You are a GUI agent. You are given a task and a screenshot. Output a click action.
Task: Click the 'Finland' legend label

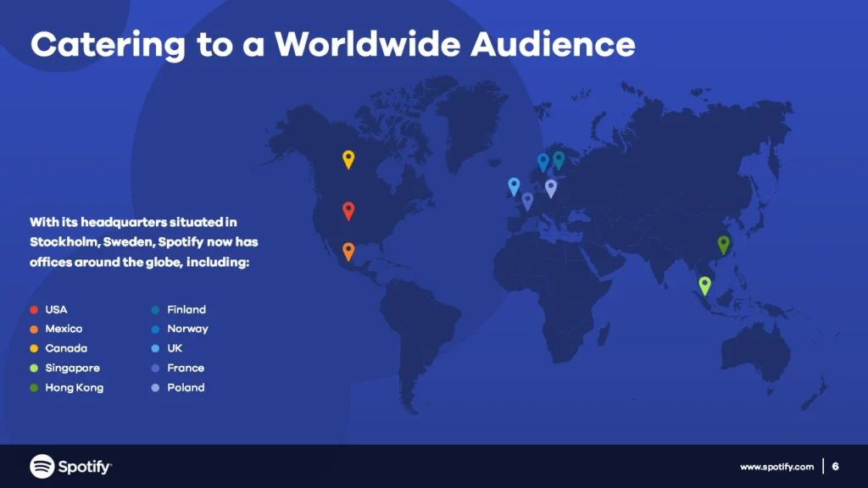point(186,309)
